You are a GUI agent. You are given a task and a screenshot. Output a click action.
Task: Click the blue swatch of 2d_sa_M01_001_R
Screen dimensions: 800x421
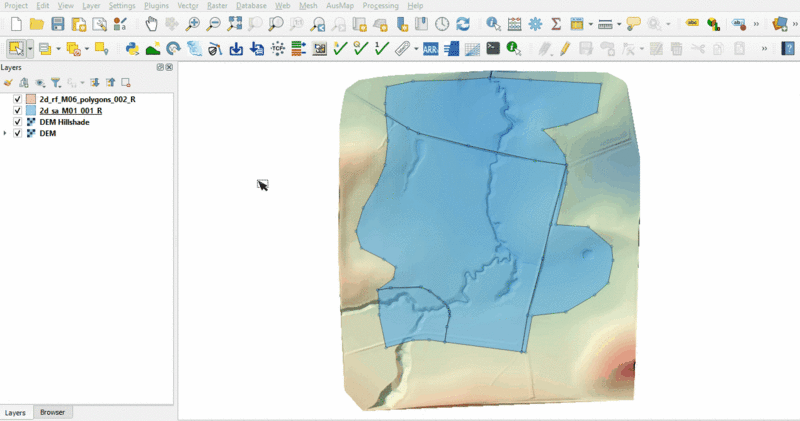tap(31, 111)
